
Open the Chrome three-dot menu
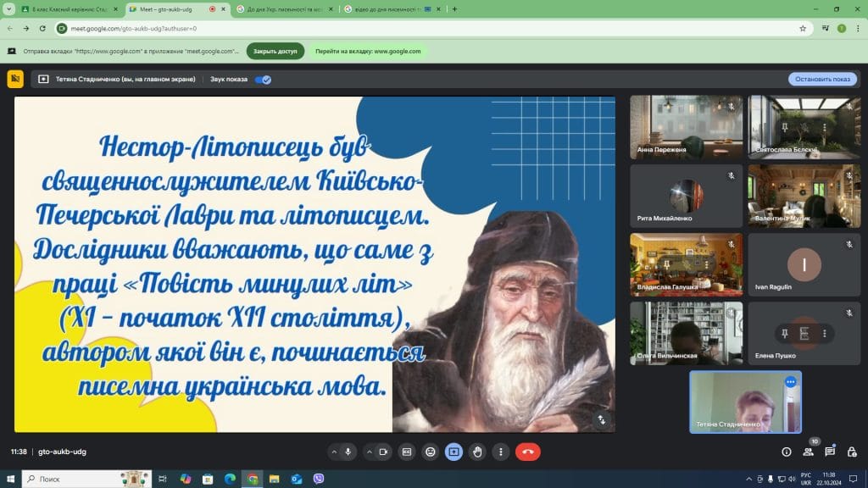click(x=858, y=28)
